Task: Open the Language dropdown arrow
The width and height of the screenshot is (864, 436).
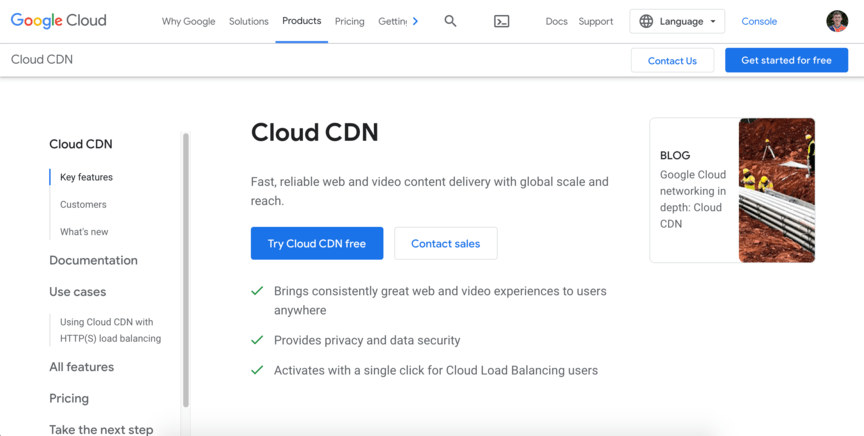Action: 713,21
